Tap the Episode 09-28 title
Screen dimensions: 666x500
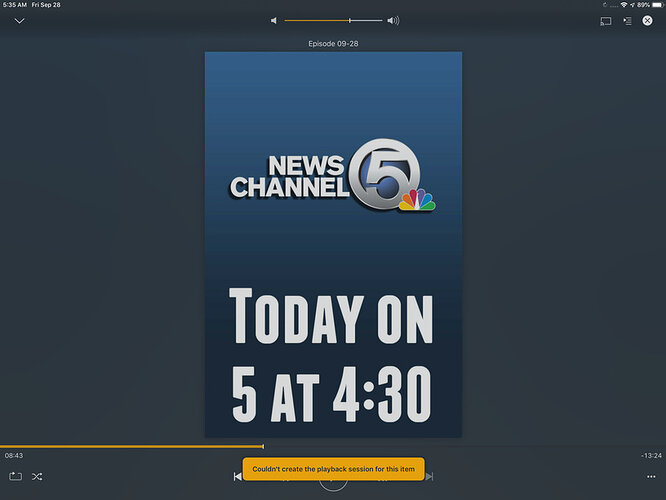[333, 44]
